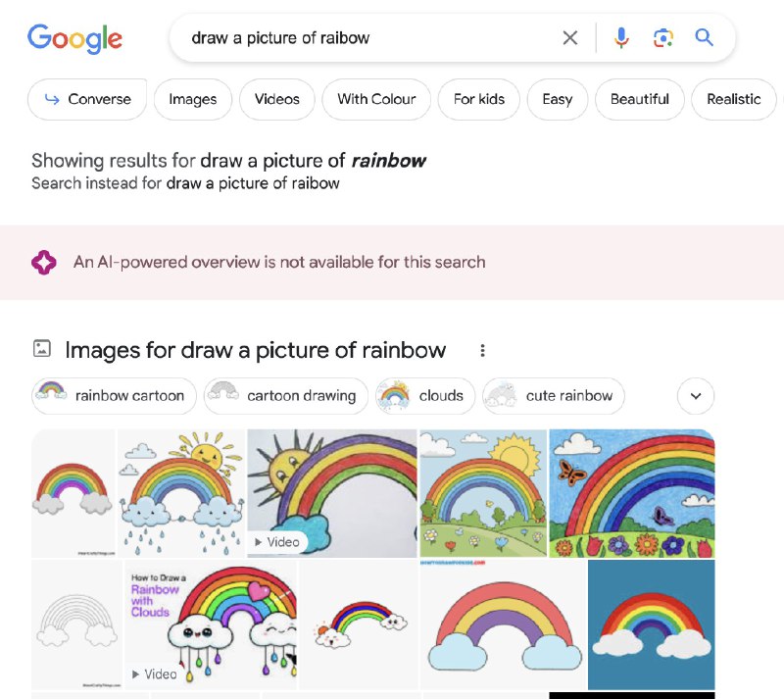Filter images by 'clouds' chip
784x699 pixels.
point(425,396)
